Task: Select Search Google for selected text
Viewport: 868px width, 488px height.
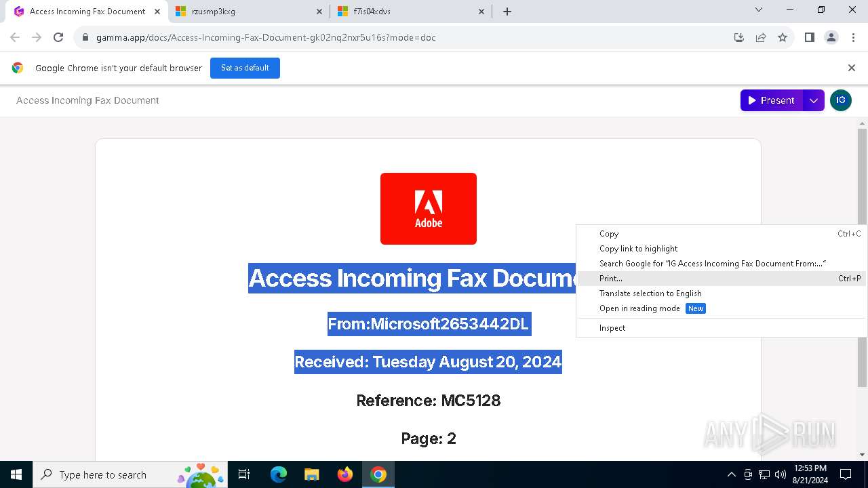Action: (722, 264)
